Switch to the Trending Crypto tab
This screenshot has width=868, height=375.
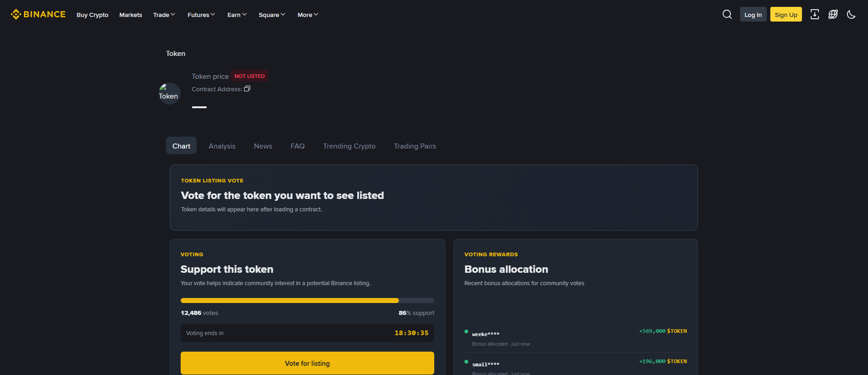coord(349,146)
